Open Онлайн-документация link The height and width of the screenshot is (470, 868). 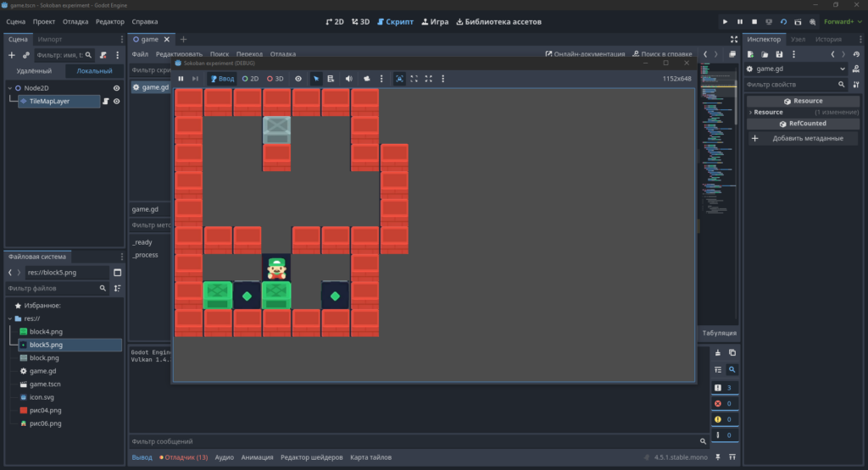coord(585,54)
